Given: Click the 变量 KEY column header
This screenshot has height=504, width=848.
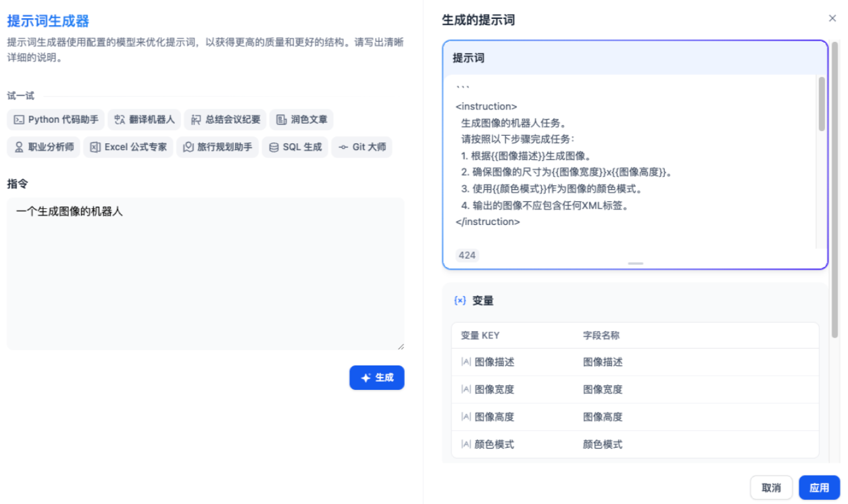Looking at the screenshot, I should [480, 335].
